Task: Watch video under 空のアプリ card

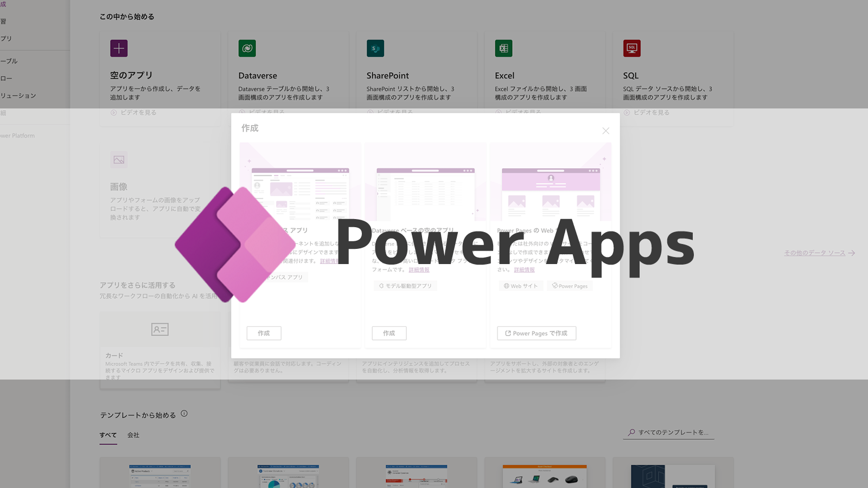Action: pyautogui.click(x=133, y=112)
